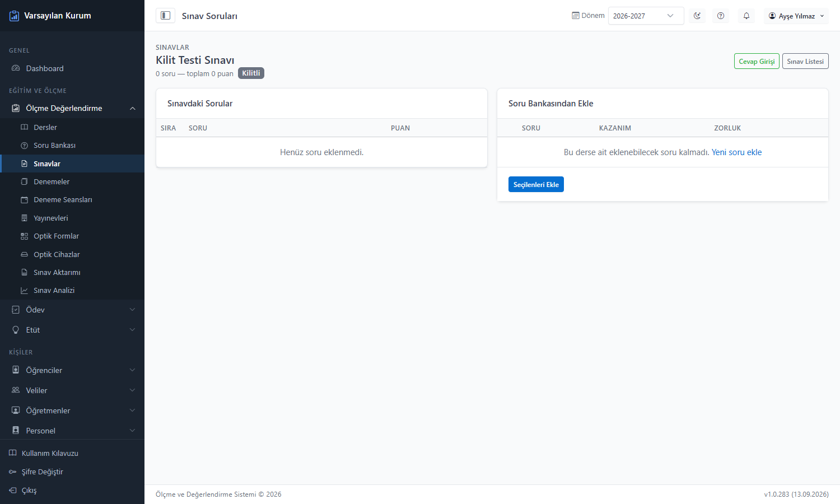Viewport: 840px width, 504px height.
Task: Switch to dark mode moon icon
Action: click(x=697, y=16)
